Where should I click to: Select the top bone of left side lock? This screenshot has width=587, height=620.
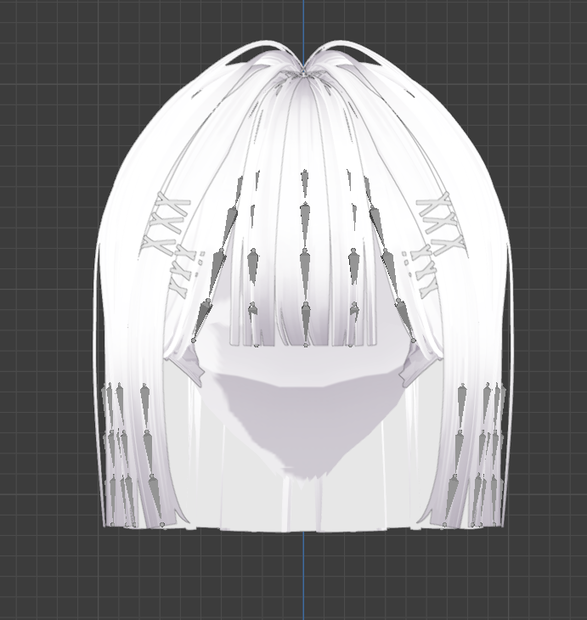coord(145,405)
